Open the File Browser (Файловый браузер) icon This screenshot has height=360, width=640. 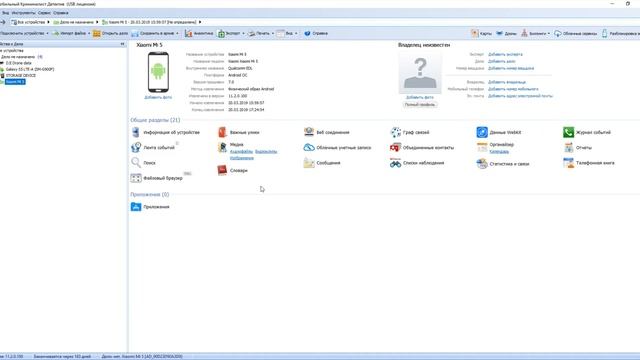coord(136,178)
